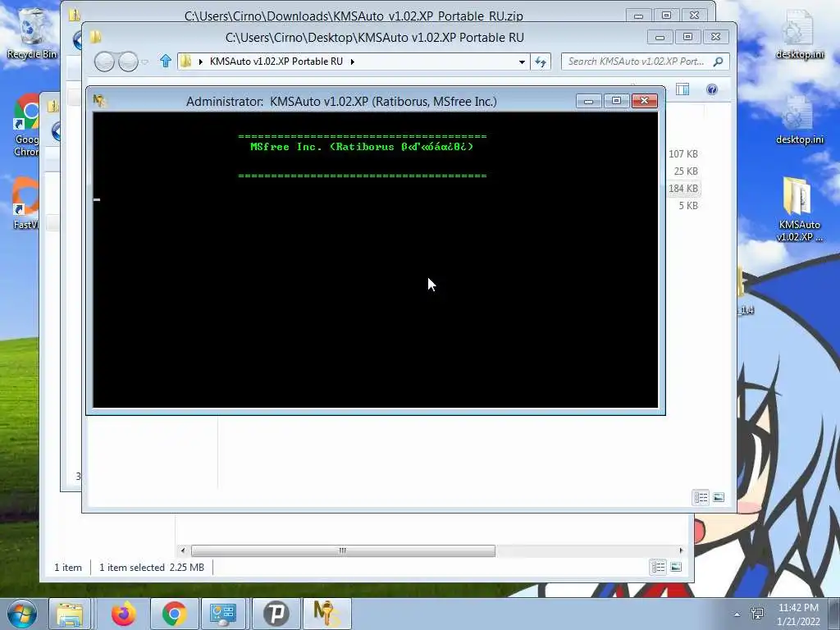Open the P-logo taskbar application
The width and height of the screenshot is (840, 630).
276,614
